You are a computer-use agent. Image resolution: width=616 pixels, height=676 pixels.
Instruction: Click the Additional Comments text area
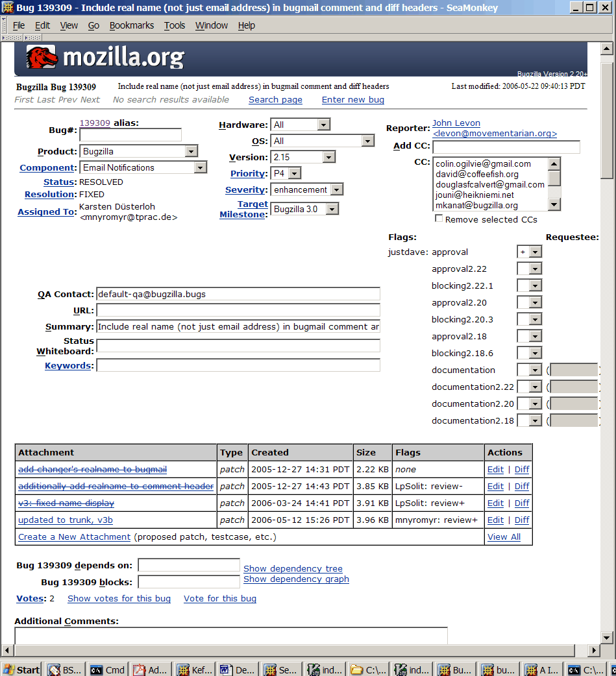(231, 636)
